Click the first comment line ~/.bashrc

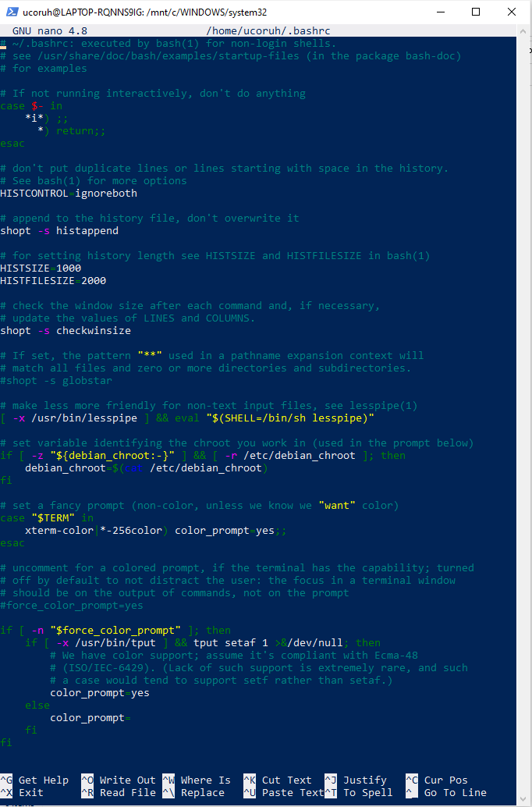[x=168, y=43]
